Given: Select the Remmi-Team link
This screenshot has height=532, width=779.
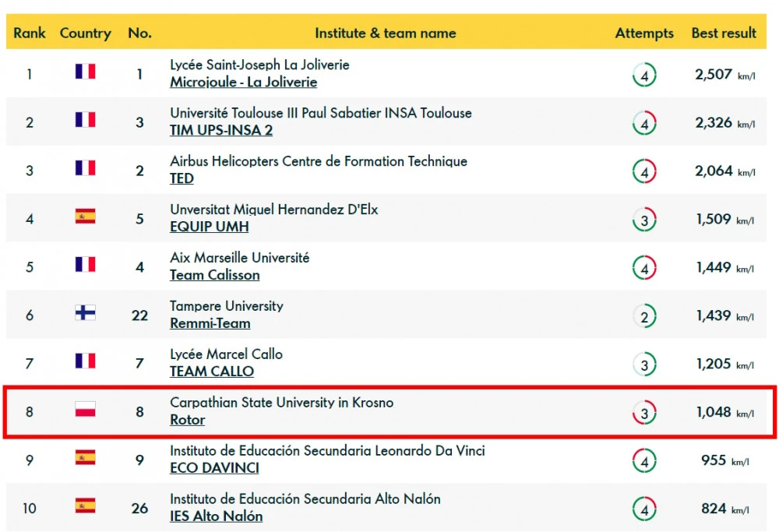Looking at the screenshot, I should (210, 323).
